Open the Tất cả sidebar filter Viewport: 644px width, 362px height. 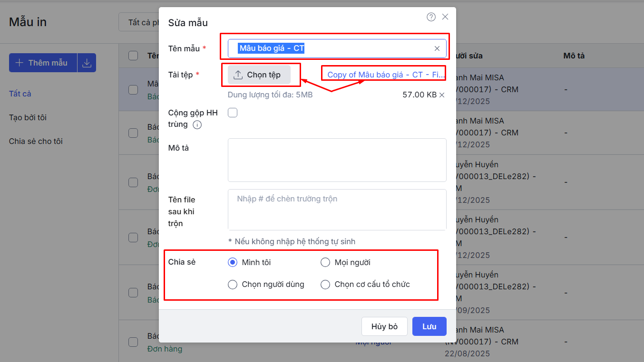click(20, 94)
